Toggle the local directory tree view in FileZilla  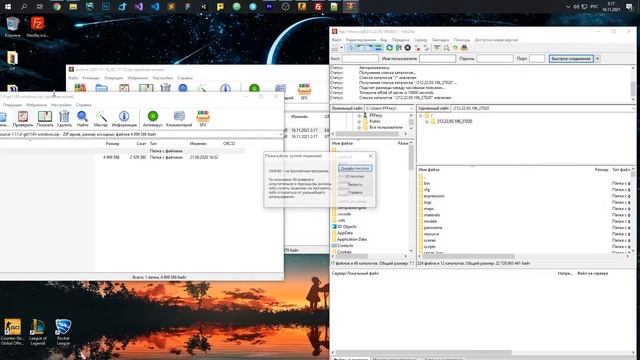coord(360,48)
